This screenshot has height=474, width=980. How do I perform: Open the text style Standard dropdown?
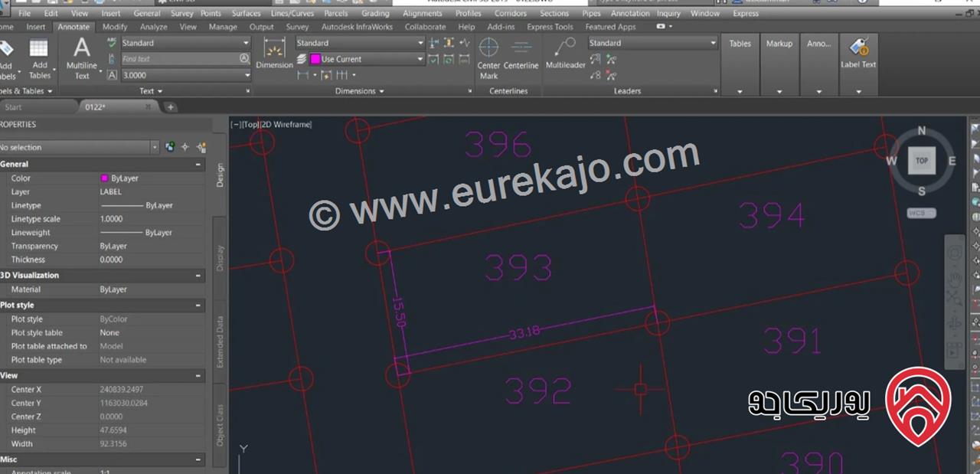(x=185, y=44)
